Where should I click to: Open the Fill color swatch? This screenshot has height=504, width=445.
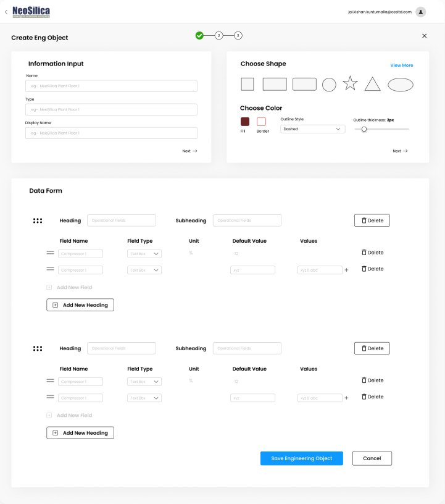coord(245,122)
